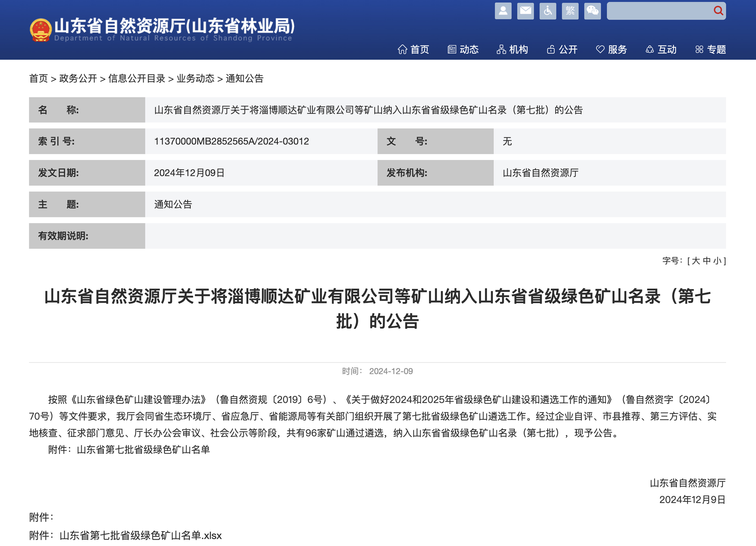Open the mail envelope icon

point(525,11)
